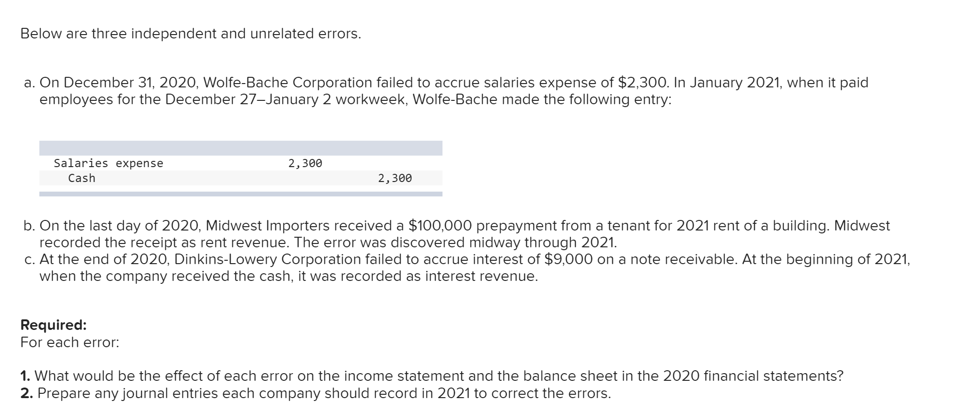The width and height of the screenshot is (980, 413).
Task: Click the 'Salaries expense' journal entry row
Action: tap(241, 163)
